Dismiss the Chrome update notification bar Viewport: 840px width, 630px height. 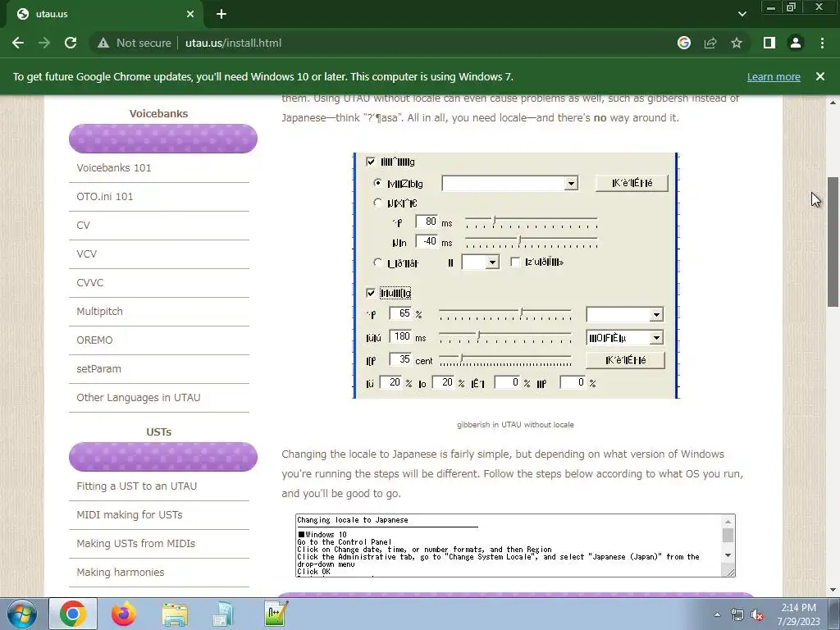pyautogui.click(x=820, y=76)
